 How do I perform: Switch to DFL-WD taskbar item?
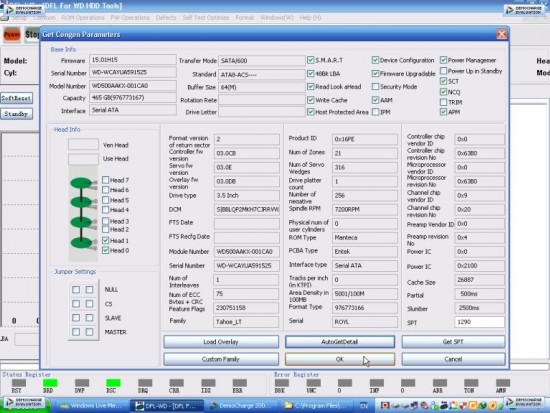(x=167, y=406)
